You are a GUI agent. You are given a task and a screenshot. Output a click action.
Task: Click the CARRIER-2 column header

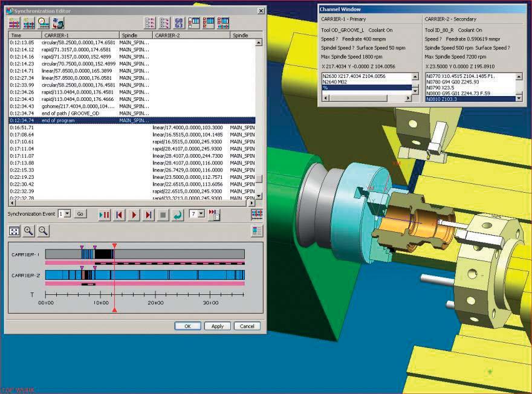(191, 35)
